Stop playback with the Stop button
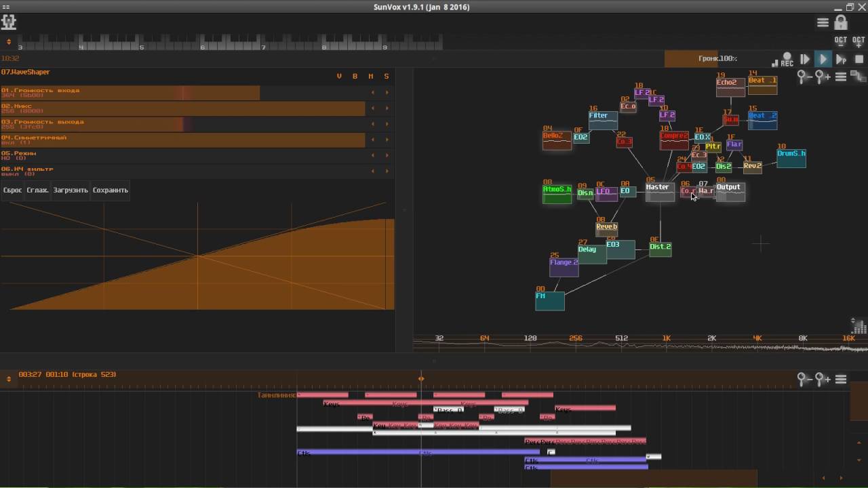The width and height of the screenshot is (868, 488). (859, 60)
